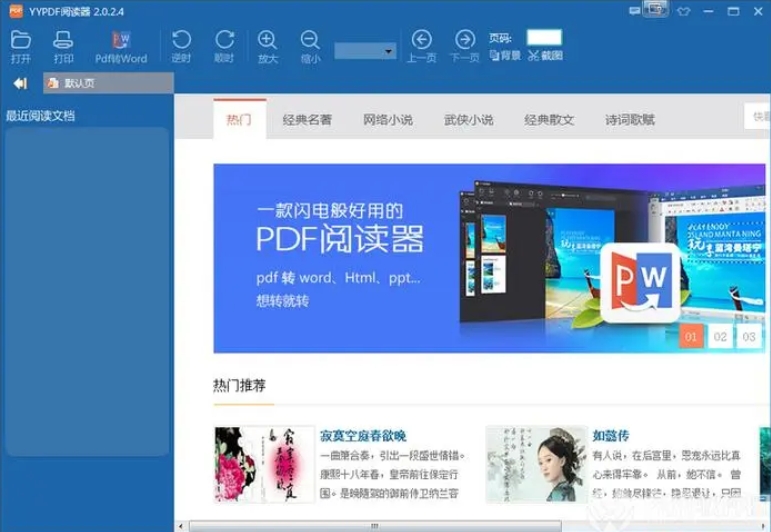Click the 最近阅读文档 heading
The width and height of the screenshot is (771, 532).
(x=40, y=116)
